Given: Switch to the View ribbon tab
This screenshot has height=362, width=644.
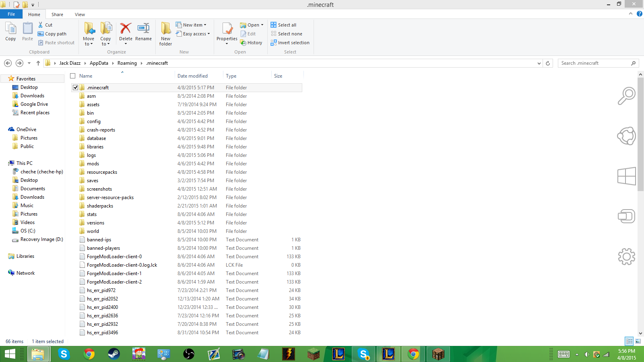Looking at the screenshot, I should click(80, 14).
